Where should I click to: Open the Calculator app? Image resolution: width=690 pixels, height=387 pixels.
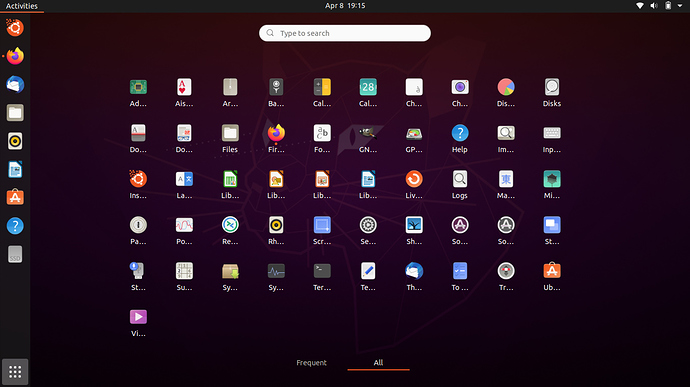click(x=322, y=87)
